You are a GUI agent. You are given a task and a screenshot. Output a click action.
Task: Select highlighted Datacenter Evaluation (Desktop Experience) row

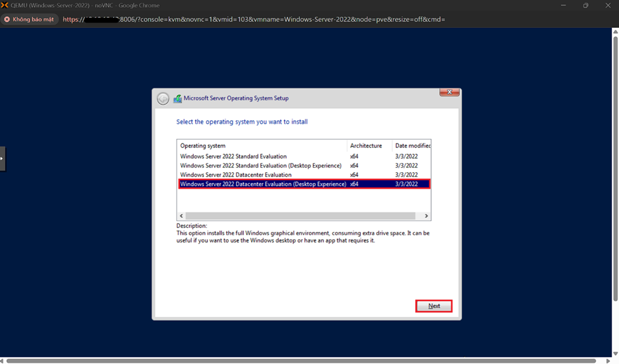coord(263,184)
